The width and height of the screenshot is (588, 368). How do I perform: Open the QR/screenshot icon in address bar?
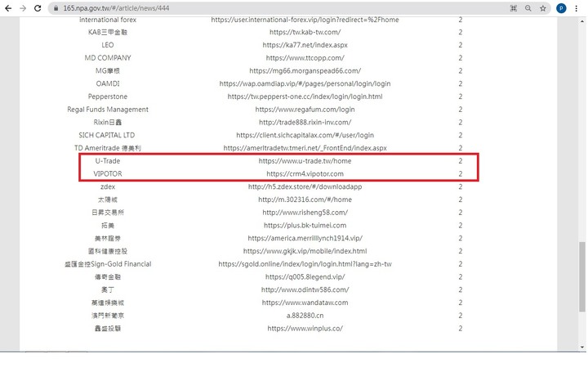click(x=514, y=8)
